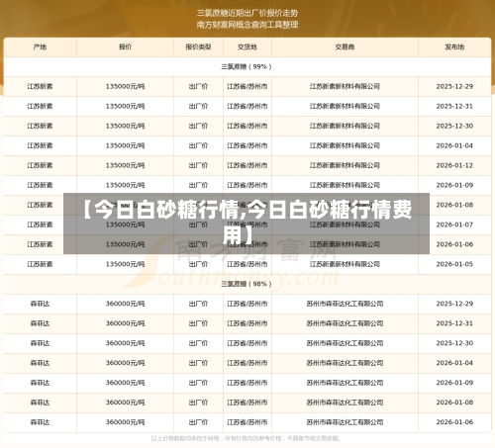Screen dimensions: 495x448
Task: Click 2025-12-30 in the 江苏新素 row
Action: 454,127
